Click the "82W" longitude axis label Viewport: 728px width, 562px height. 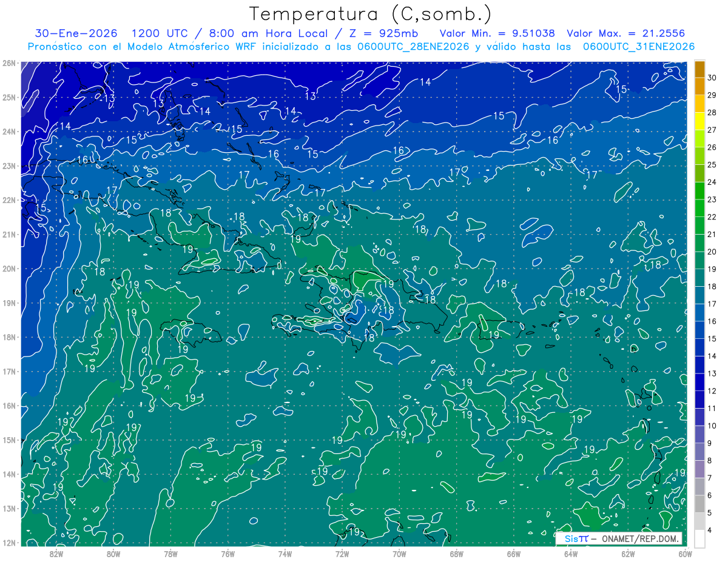point(56,554)
